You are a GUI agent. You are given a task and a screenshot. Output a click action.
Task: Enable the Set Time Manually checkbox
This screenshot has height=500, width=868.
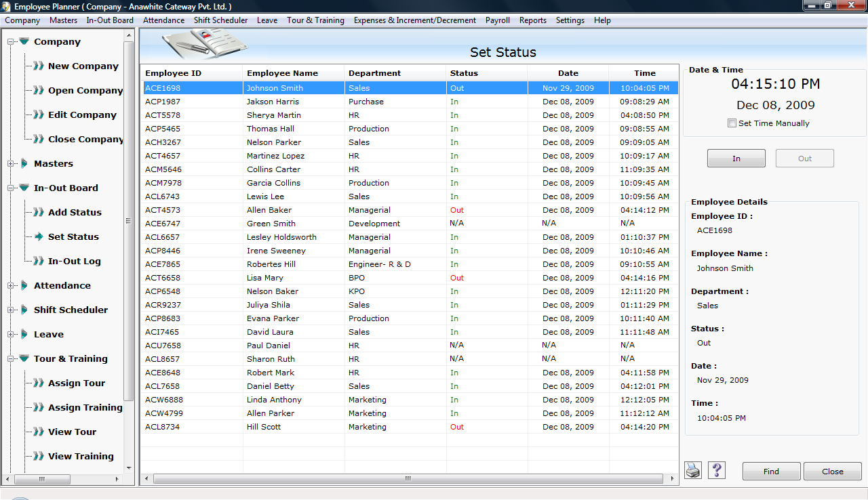[732, 123]
